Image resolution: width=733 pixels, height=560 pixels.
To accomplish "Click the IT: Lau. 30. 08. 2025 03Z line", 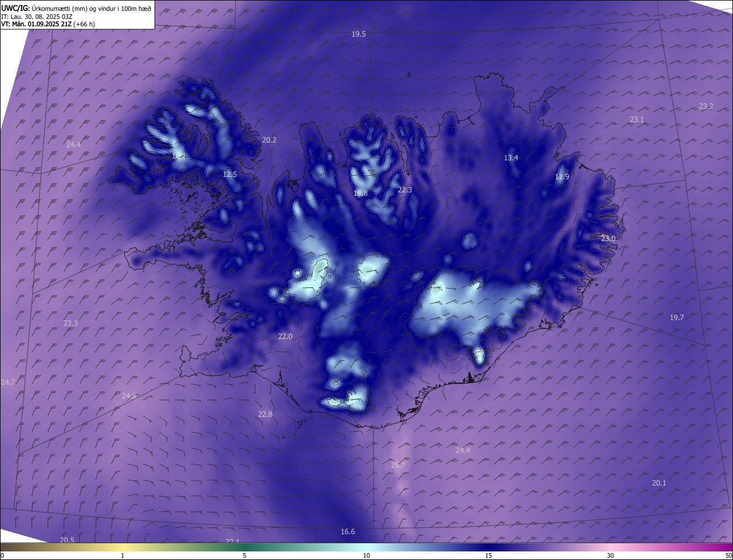I will [x=37, y=17].
